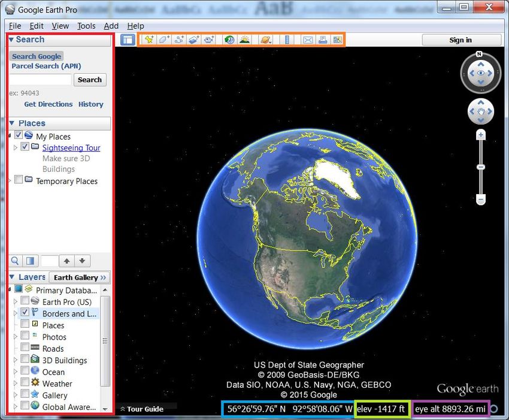Expand the Tour Guide panel
This screenshot has width=509, height=420.
(142, 409)
